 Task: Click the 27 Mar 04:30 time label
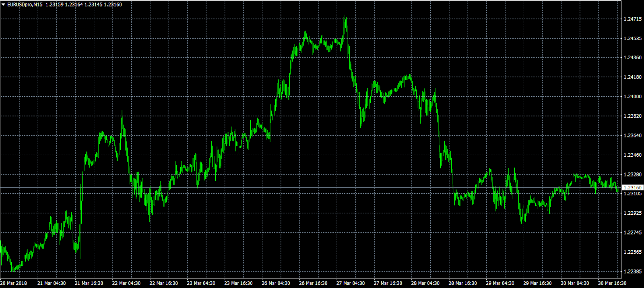click(351, 283)
